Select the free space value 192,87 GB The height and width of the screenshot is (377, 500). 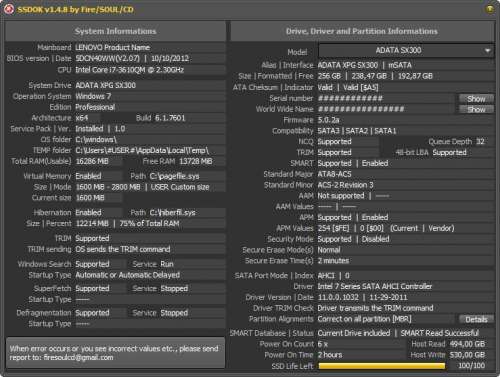point(415,76)
